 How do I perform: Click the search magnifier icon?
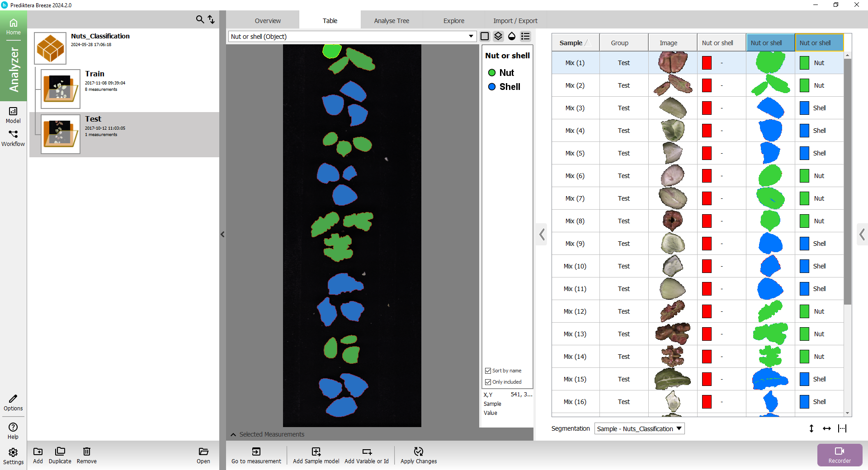click(x=199, y=19)
